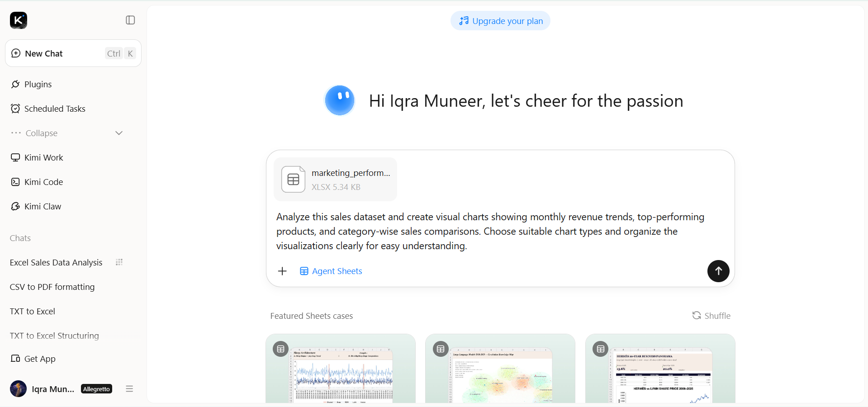Open Scheduled Tasks

tap(48, 109)
